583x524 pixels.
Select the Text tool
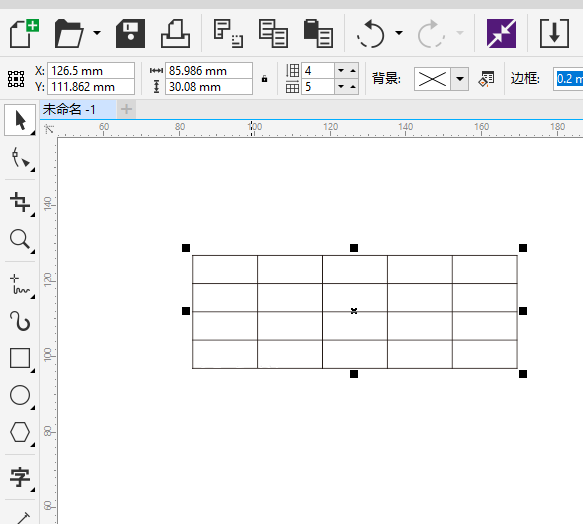click(x=20, y=477)
